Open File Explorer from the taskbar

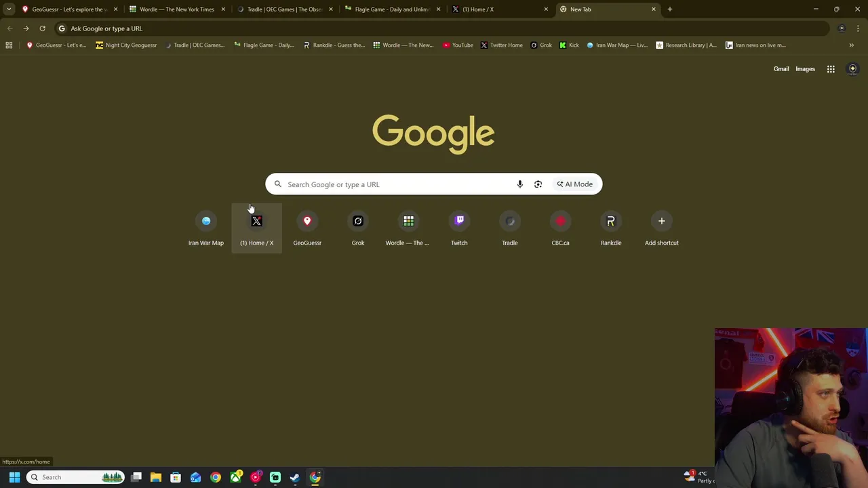[x=156, y=477]
